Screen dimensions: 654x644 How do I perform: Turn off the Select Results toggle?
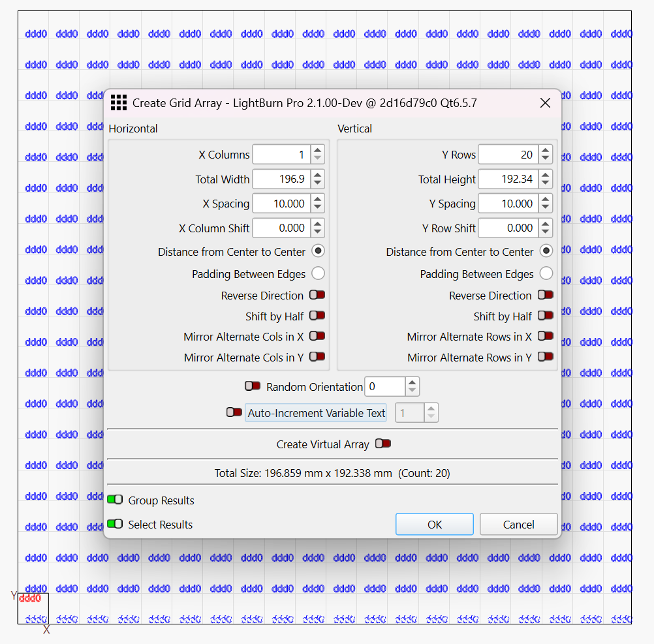pyautogui.click(x=116, y=524)
